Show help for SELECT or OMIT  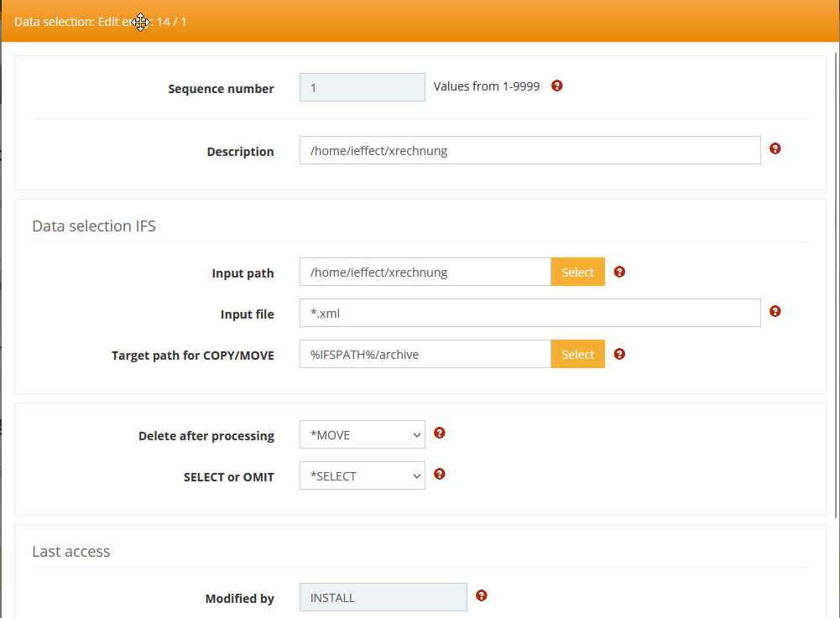(440, 474)
